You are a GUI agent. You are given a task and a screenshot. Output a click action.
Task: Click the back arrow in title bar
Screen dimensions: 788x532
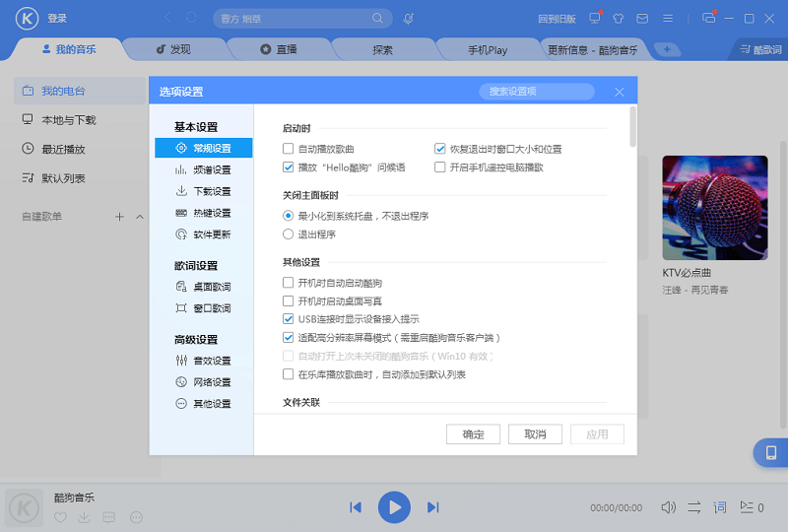[167, 18]
